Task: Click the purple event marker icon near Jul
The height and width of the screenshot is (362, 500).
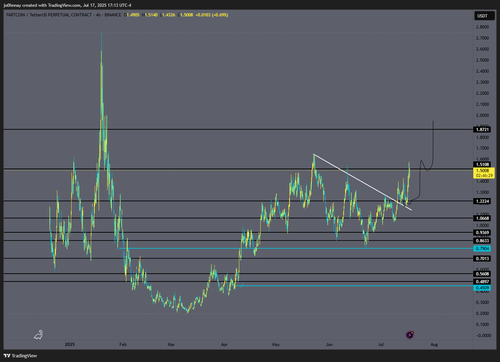Action: tap(410, 335)
